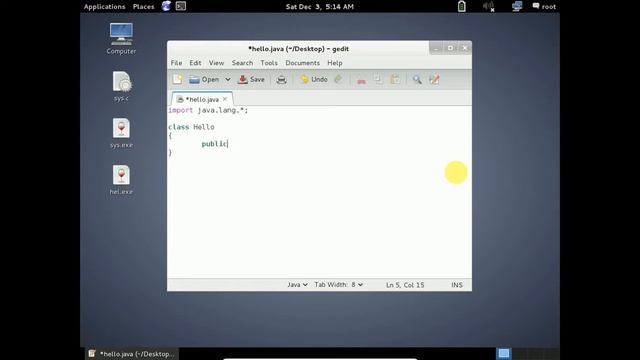
Task: Open the Places menu
Action: click(x=144, y=7)
